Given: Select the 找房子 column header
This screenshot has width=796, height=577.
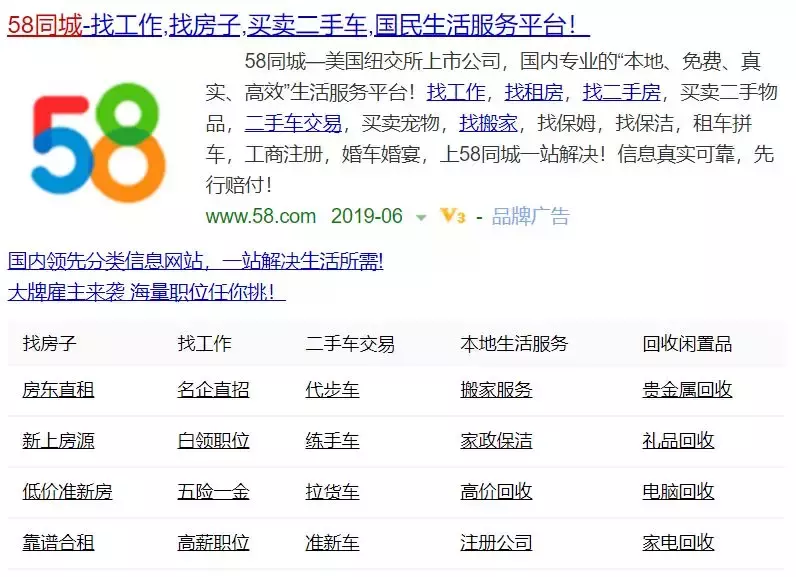Looking at the screenshot, I should click(49, 344).
